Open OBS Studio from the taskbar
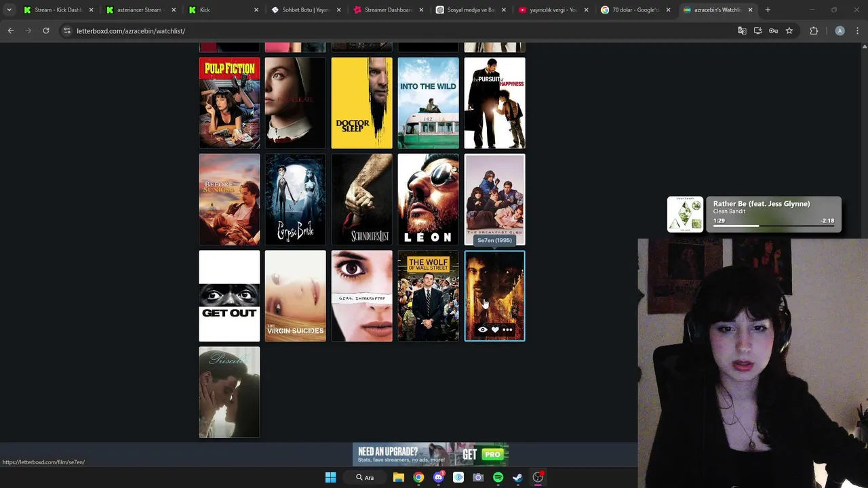Image resolution: width=868 pixels, height=488 pixels. point(538,477)
